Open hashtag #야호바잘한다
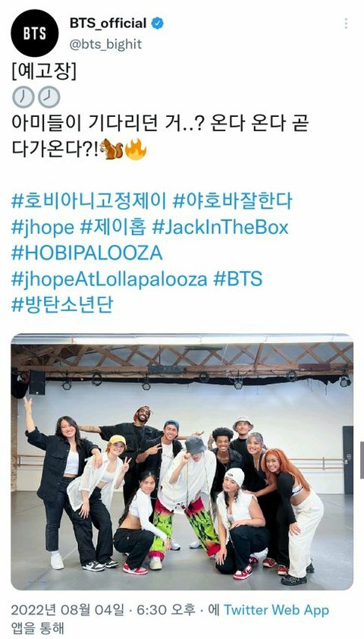 (x=233, y=201)
